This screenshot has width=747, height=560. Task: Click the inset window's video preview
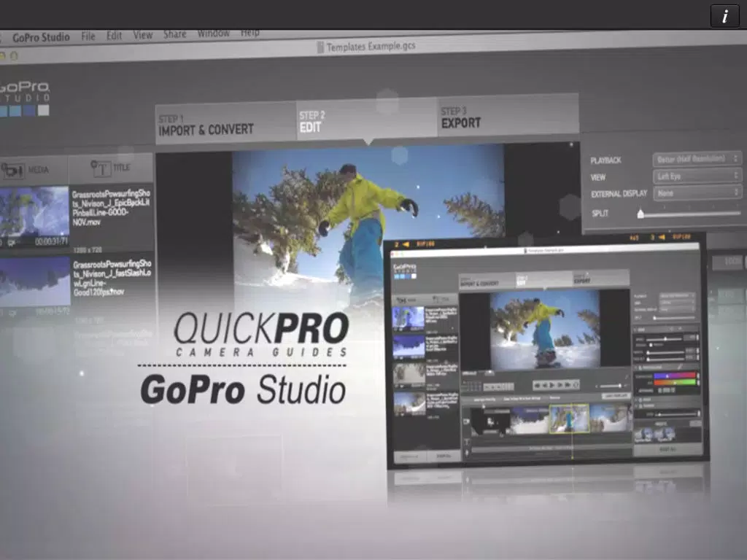click(545, 329)
